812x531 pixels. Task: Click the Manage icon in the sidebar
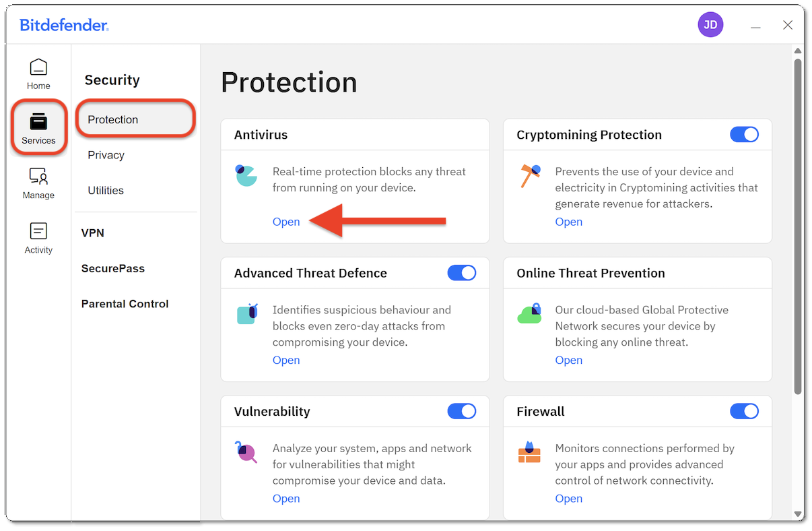coord(37,182)
